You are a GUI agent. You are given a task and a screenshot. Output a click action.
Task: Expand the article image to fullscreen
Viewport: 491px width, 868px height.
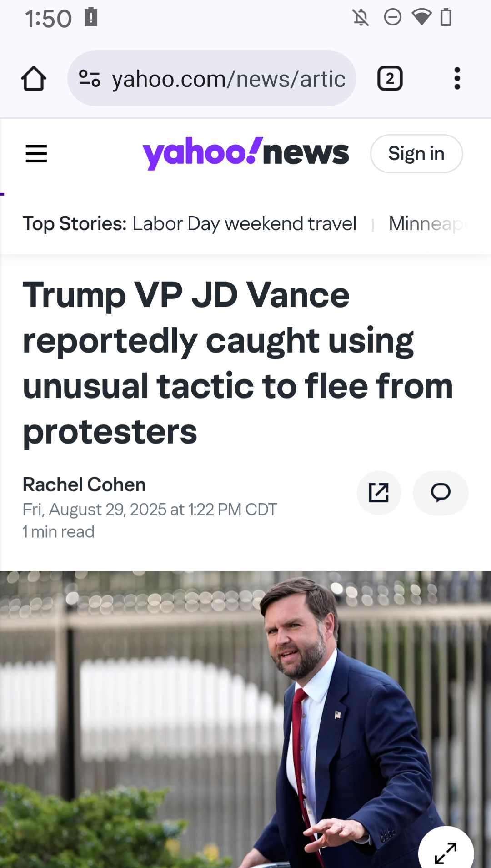(x=446, y=853)
